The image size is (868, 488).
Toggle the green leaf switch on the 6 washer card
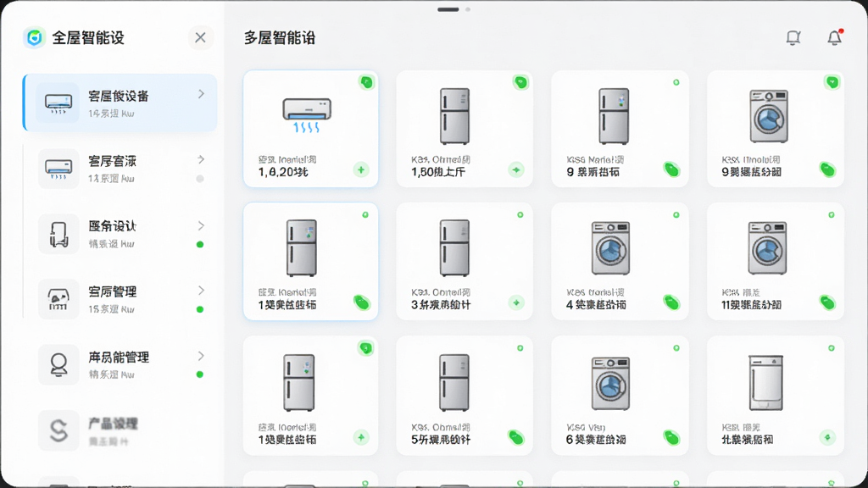pos(671,438)
